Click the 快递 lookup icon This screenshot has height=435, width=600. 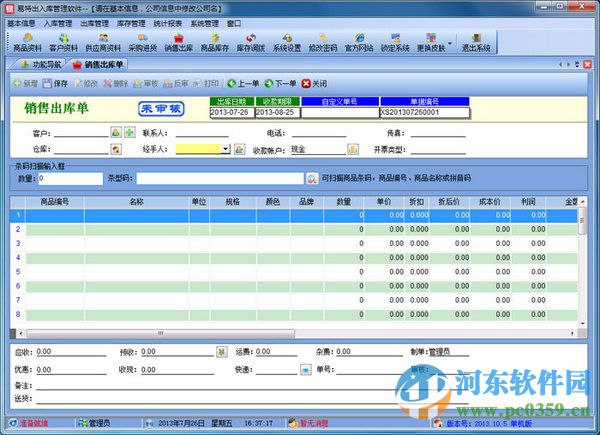[305, 370]
